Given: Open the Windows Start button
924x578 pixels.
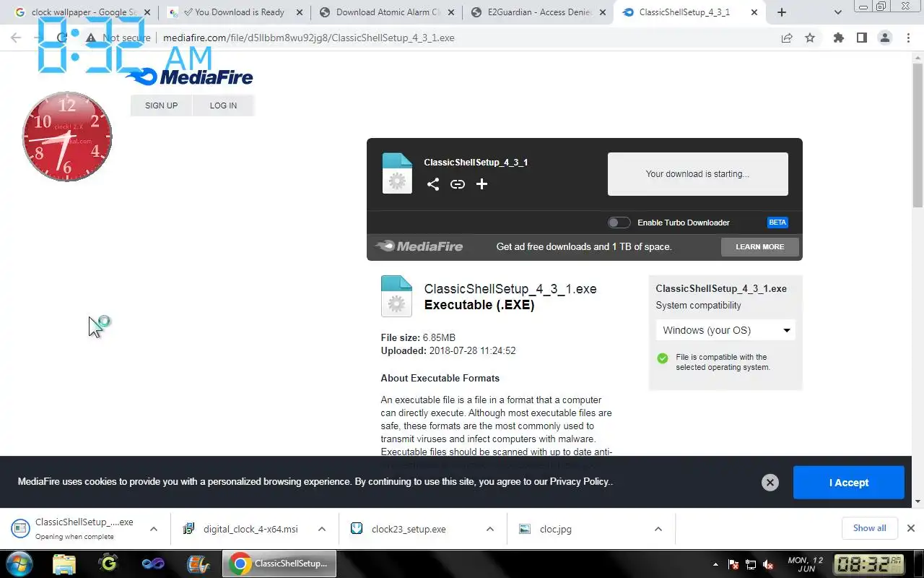Looking at the screenshot, I should tap(18, 564).
